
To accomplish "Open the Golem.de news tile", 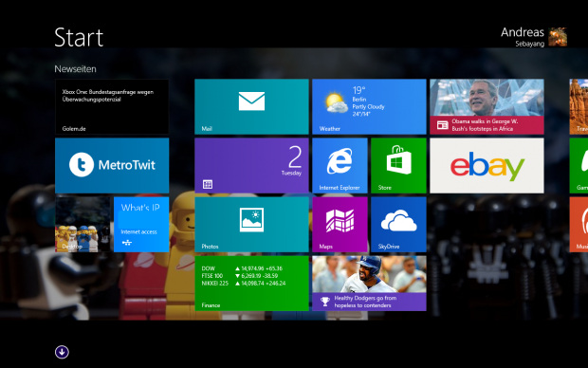I will coord(112,106).
